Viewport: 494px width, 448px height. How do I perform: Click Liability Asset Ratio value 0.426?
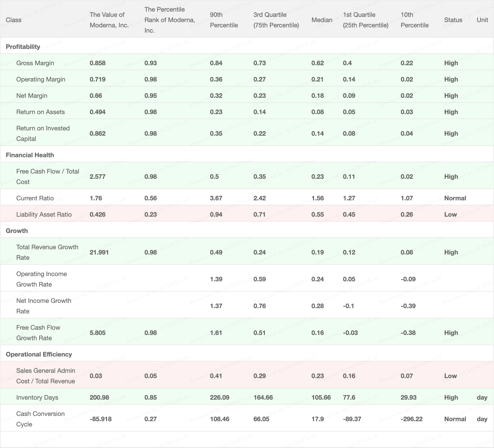[x=97, y=215]
